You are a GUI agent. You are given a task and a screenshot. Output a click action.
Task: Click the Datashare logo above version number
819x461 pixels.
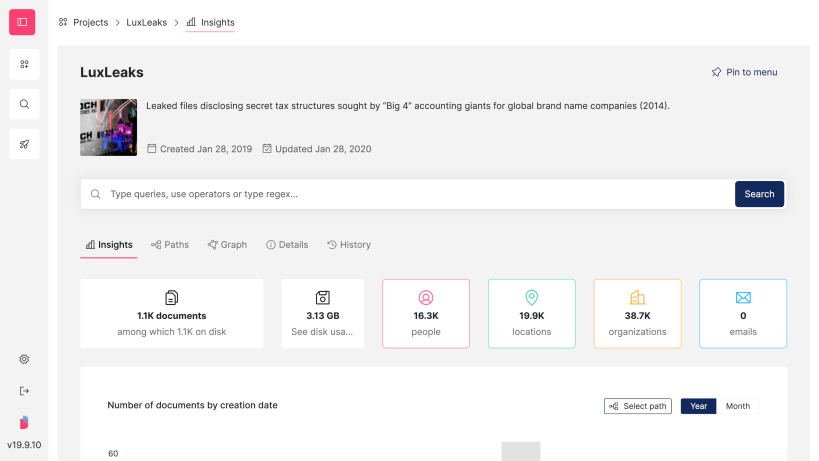(x=24, y=422)
